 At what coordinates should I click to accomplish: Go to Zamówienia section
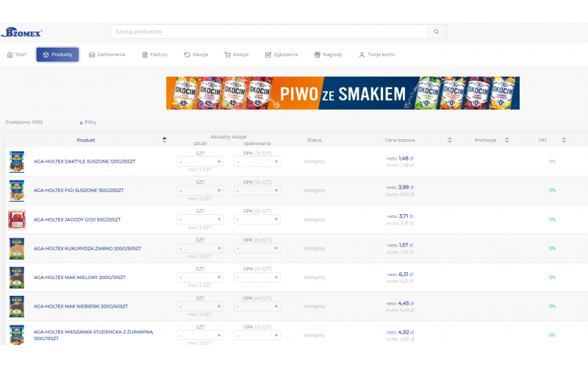[x=107, y=54]
